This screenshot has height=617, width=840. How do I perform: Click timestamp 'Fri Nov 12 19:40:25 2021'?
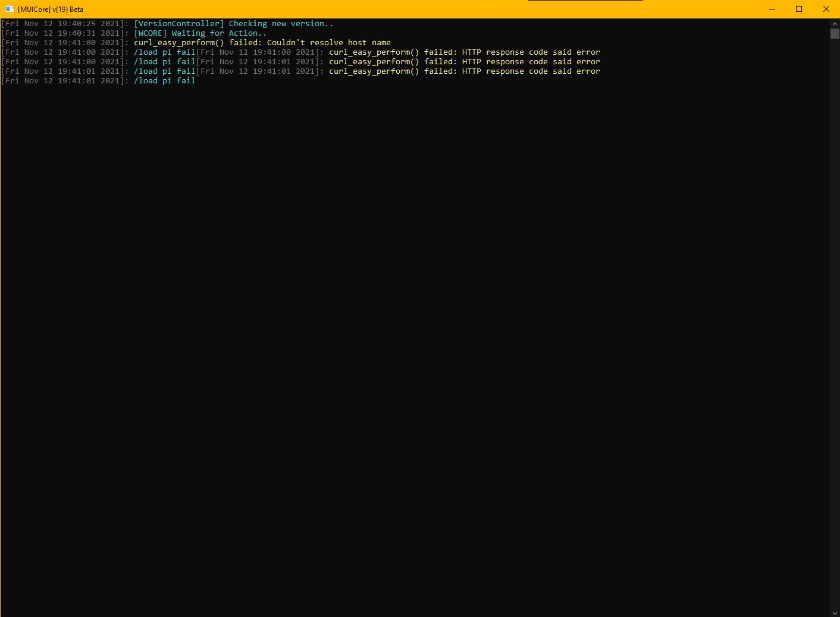tap(62, 24)
